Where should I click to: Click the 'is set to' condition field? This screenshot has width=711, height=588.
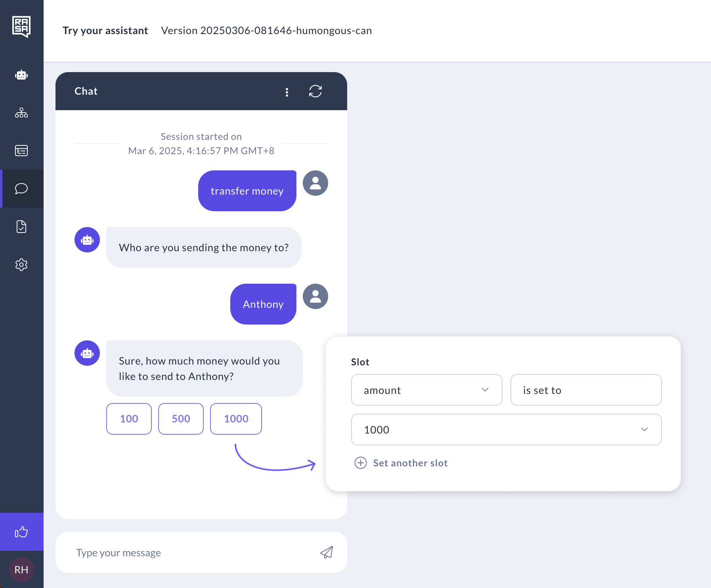586,390
